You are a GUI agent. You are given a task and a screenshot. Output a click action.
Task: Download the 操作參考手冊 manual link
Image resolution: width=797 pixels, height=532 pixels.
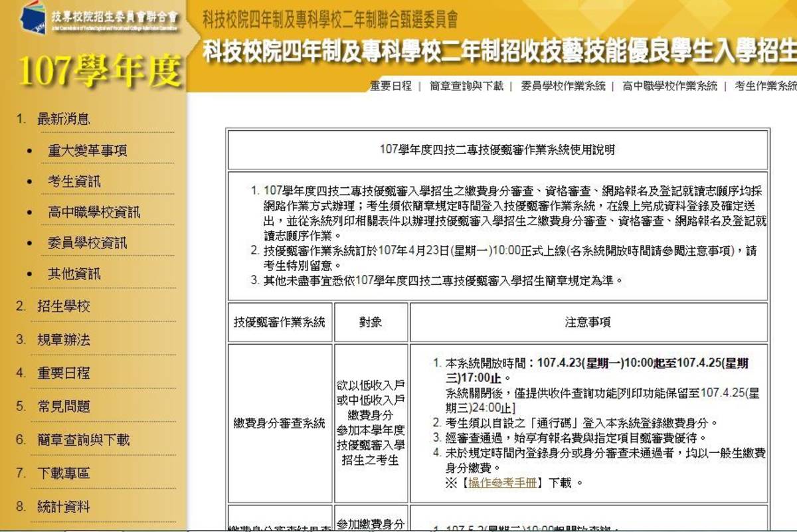(503, 483)
